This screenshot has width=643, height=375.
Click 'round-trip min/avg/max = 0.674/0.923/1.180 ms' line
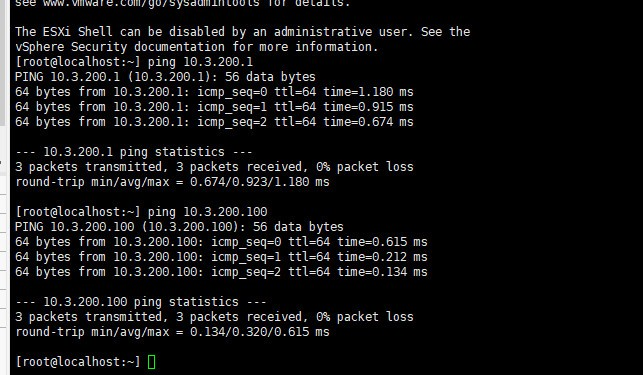172,182
